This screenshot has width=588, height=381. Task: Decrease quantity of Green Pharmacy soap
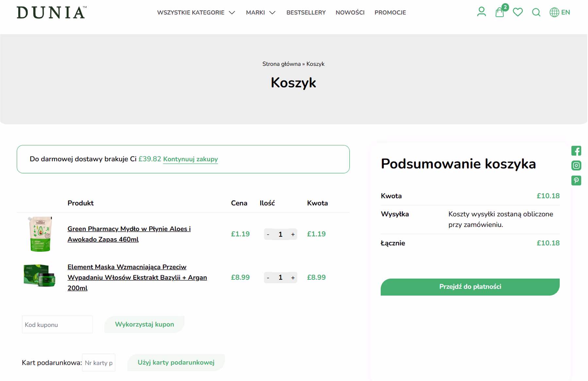point(268,234)
